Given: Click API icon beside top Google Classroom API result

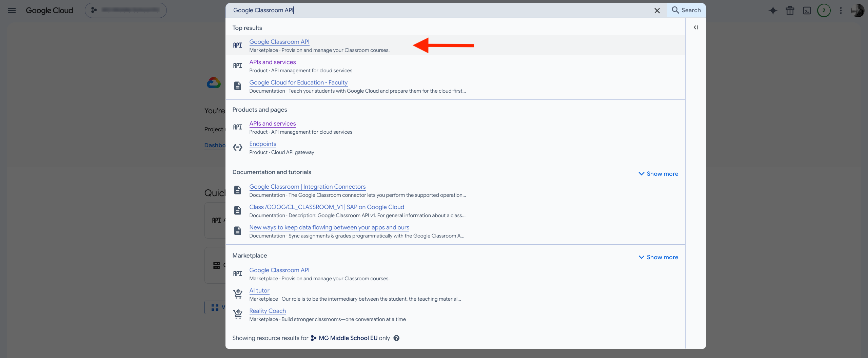Looking at the screenshot, I should tap(237, 45).
